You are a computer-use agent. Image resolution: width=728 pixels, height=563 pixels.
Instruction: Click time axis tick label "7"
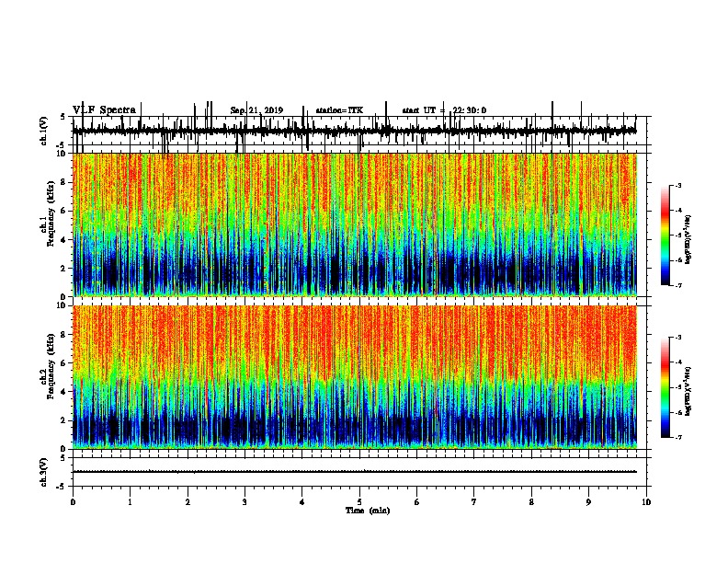click(x=474, y=502)
